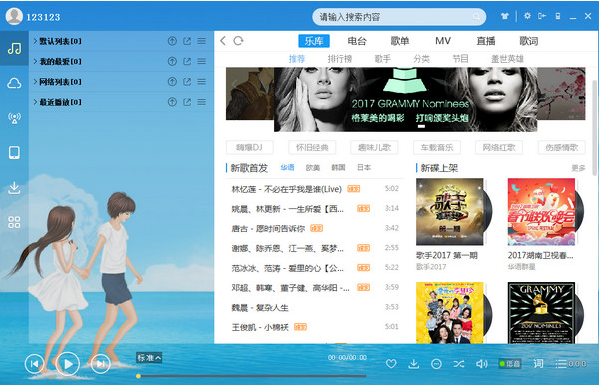This screenshot has width=599, height=386.
Task: Toggle the 低音 bass effect switch
Action: point(510,364)
